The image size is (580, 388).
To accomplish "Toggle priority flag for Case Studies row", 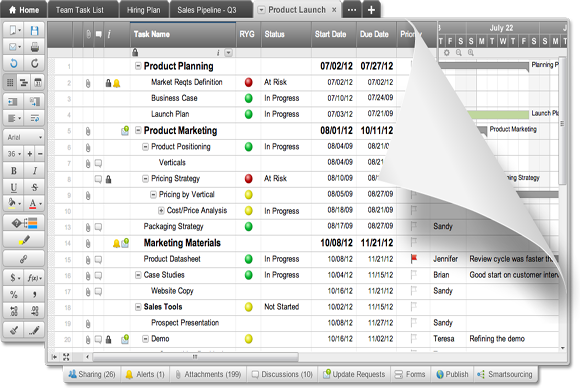I will coord(414,274).
